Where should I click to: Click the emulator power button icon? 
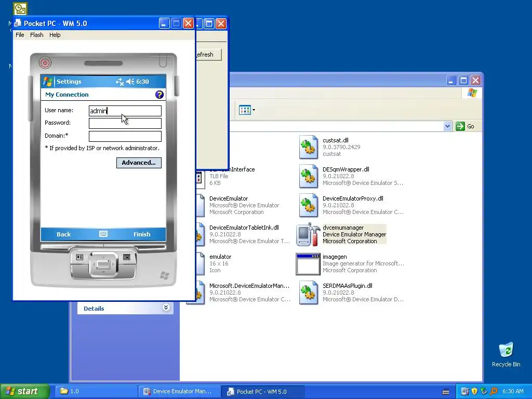coord(45,63)
